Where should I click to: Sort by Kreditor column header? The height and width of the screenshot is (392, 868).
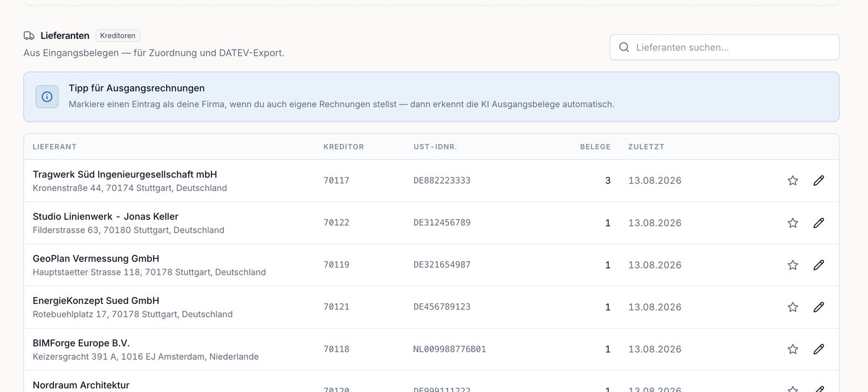(x=343, y=147)
